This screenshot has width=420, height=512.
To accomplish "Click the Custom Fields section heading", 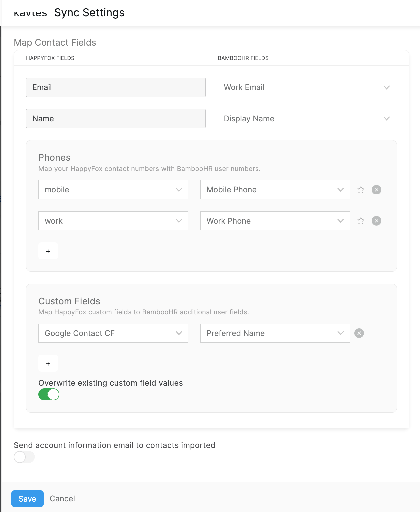I will point(69,301).
